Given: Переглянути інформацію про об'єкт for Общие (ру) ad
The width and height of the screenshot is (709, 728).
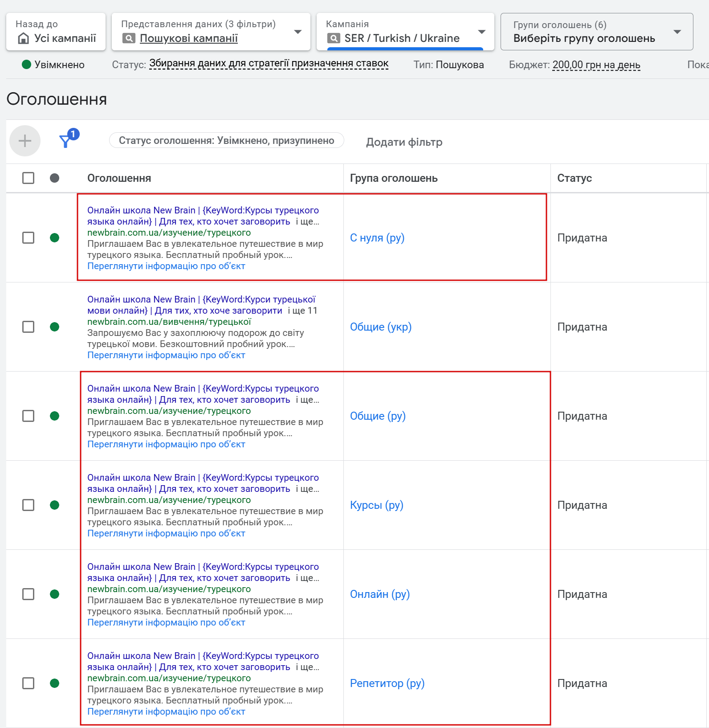Looking at the screenshot, I should click(166, 444).
